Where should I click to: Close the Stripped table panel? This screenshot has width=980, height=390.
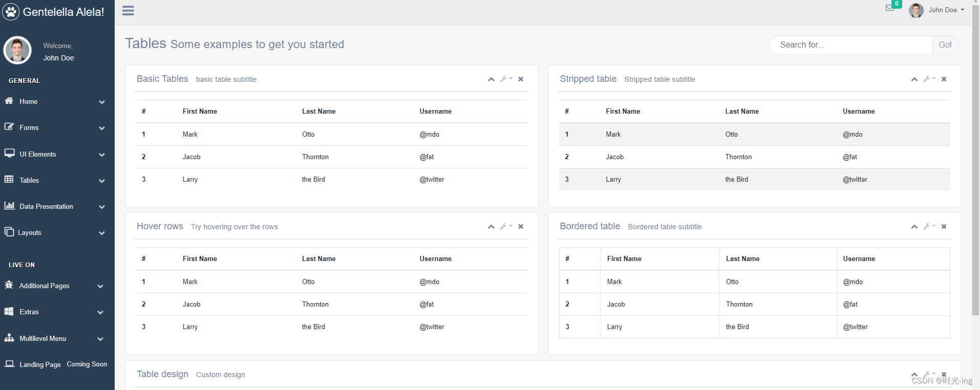(944, 79)
